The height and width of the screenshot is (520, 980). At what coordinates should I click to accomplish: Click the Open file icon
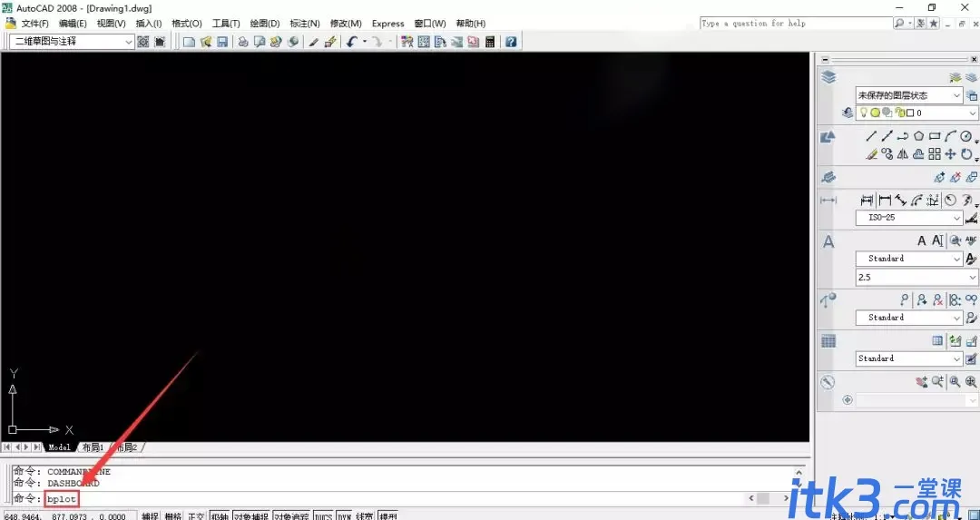coord(206,42)
